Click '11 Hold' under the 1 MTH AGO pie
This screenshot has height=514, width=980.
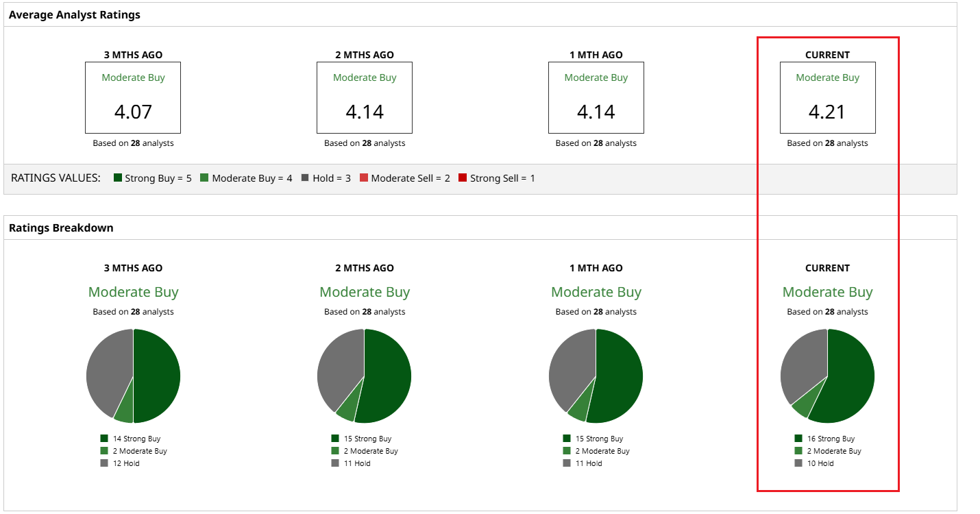589,463
